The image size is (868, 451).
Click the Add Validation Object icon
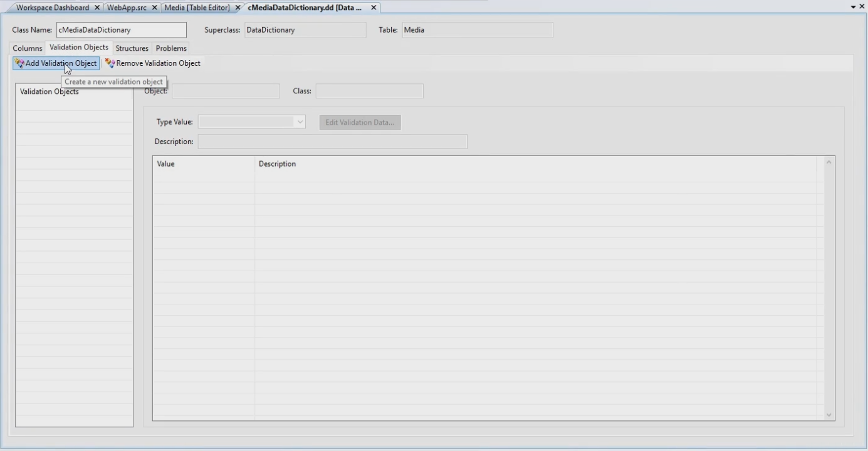click(x=19, y=63)
